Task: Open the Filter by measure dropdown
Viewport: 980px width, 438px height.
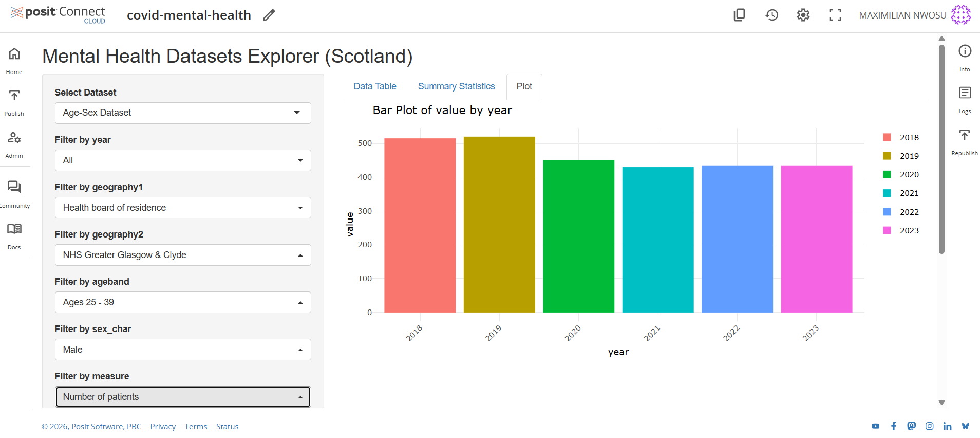Action: (x=183, y=397)
